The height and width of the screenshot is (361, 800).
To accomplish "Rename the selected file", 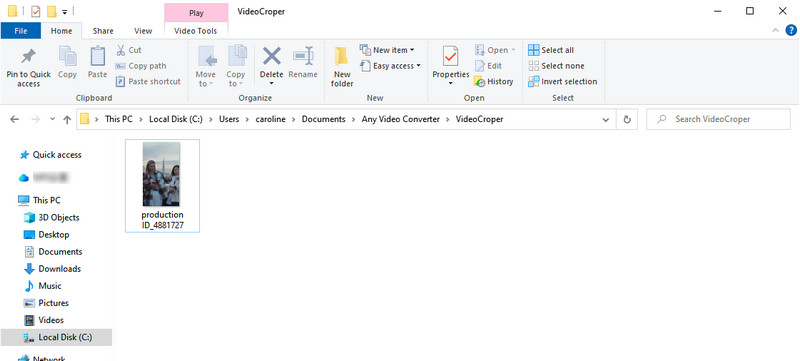I will click(x=303, y=63).
